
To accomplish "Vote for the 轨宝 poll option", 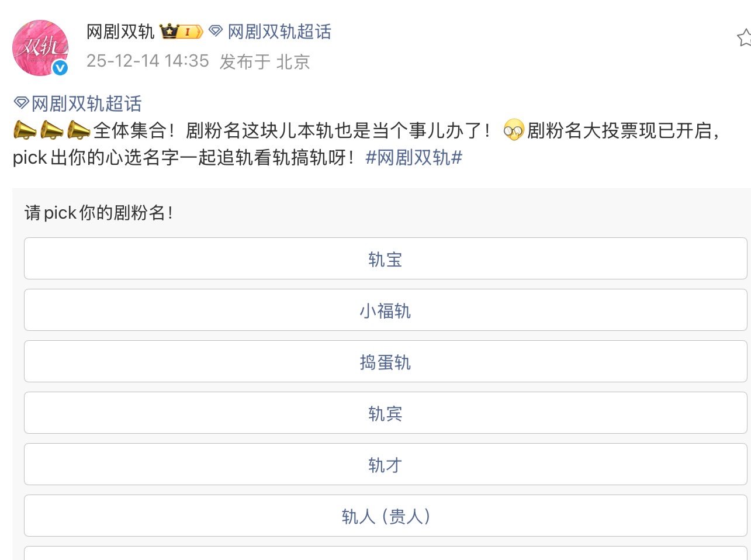I will click(386, 258).
